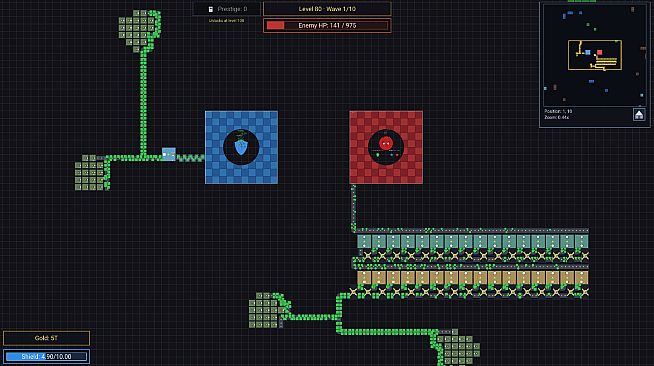
Task: Click the Shield 4.90/10.00 bar
Action: pos(46,356)
